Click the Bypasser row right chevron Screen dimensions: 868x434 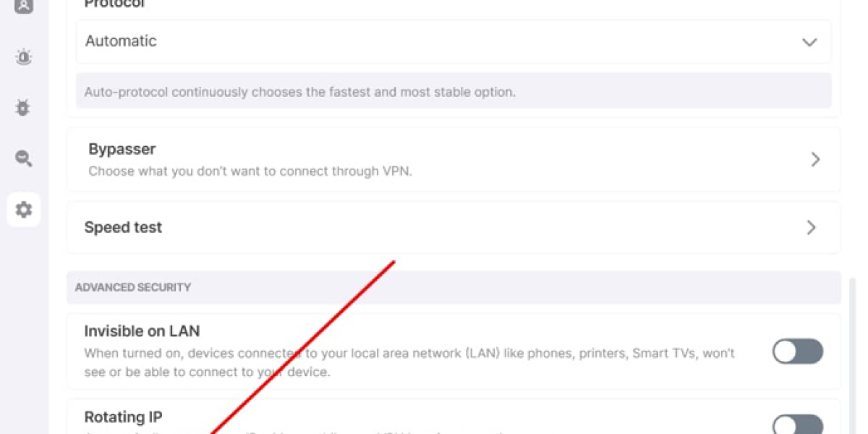pyautogui.click(x=815, y=159)
